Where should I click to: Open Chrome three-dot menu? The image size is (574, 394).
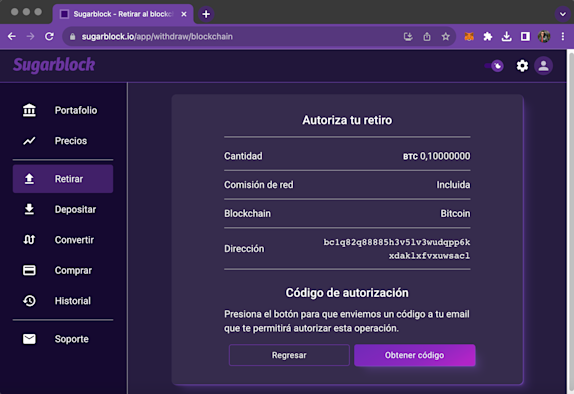563,37
